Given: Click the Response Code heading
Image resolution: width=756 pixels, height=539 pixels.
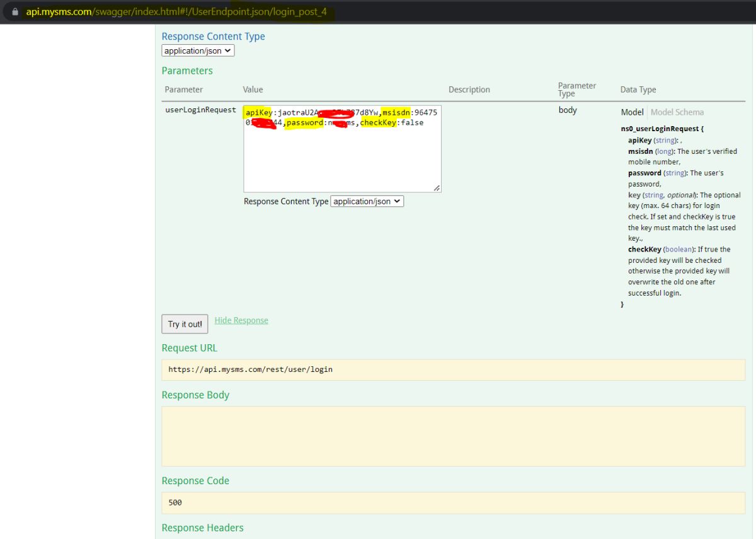Looking at the screenshot, I should click(195, 481).
